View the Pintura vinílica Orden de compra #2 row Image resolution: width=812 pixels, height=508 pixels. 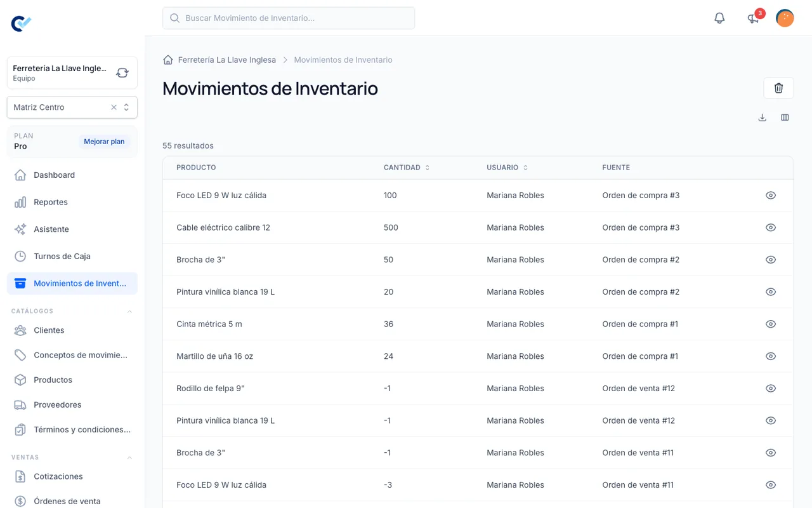[771, 292]
